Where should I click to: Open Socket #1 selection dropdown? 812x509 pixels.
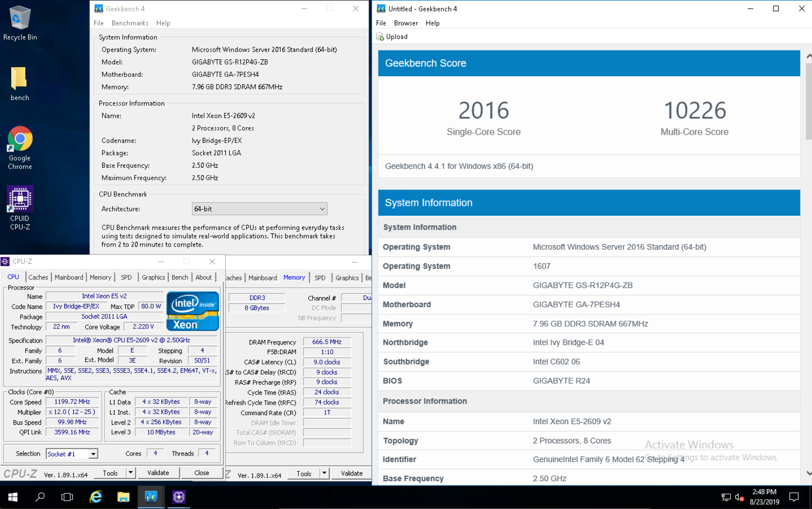pos(72,454)
